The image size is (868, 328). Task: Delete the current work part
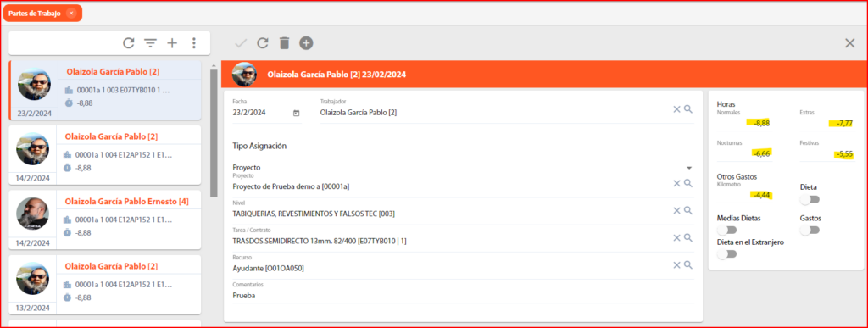click(284, 43)
